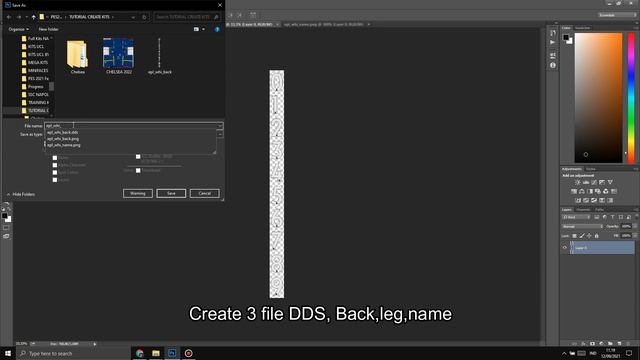Add a Photo Filter adjustment

click(x=598, y=191)
